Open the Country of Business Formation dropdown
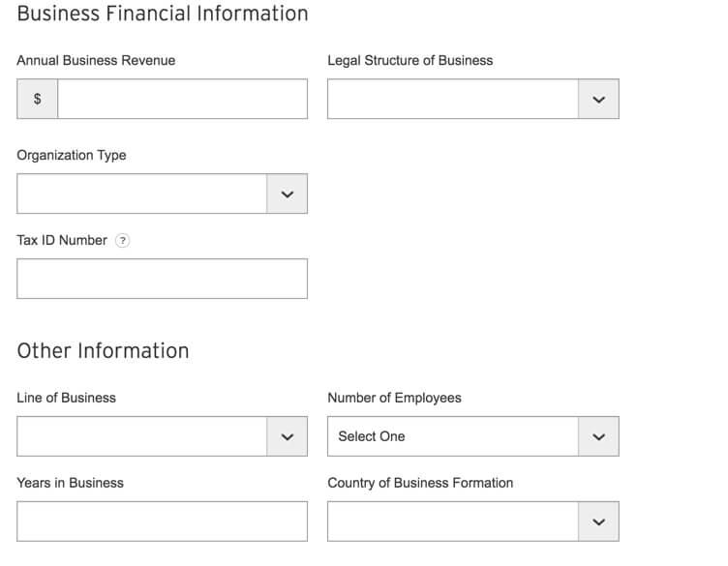Screen dimensions: 728x566 (x=472, y=521)
